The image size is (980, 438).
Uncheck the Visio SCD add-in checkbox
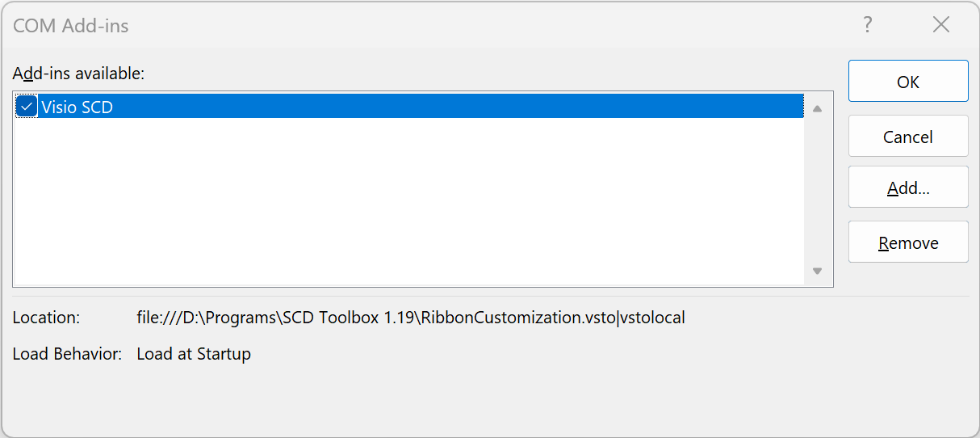(27, 106)
